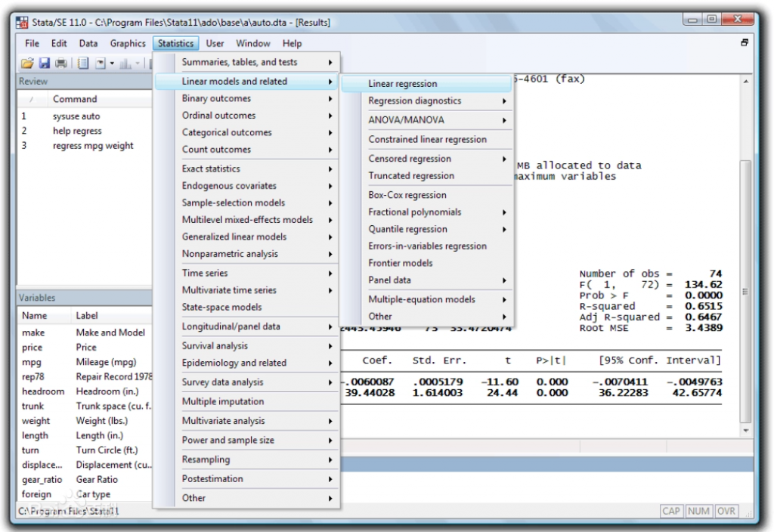Click the Open file folder icon
The height and width of the screenshot is (532, 774).
click(x=27, y=63)
